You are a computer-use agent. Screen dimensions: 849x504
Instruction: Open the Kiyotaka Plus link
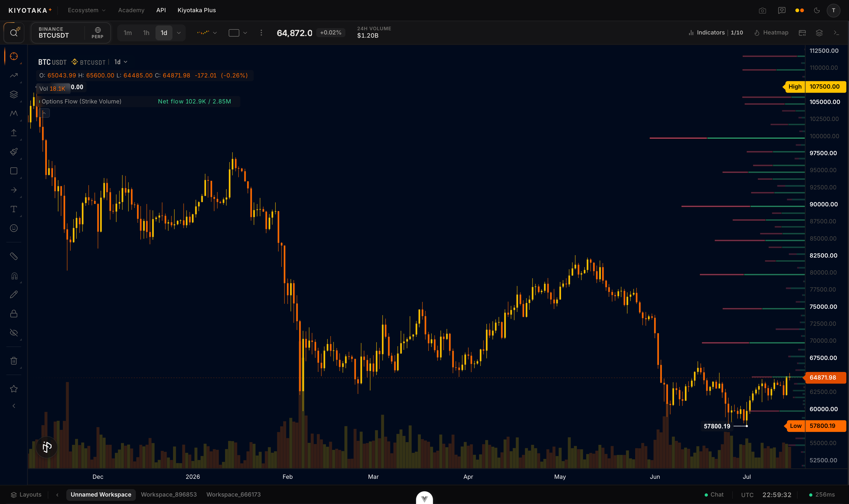197,10
